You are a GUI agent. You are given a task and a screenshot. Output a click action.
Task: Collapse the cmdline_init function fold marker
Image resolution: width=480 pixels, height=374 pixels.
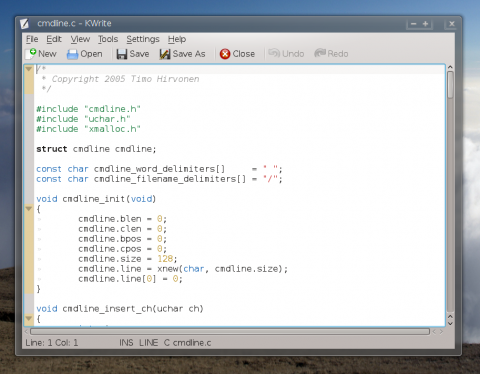[29, 209]
